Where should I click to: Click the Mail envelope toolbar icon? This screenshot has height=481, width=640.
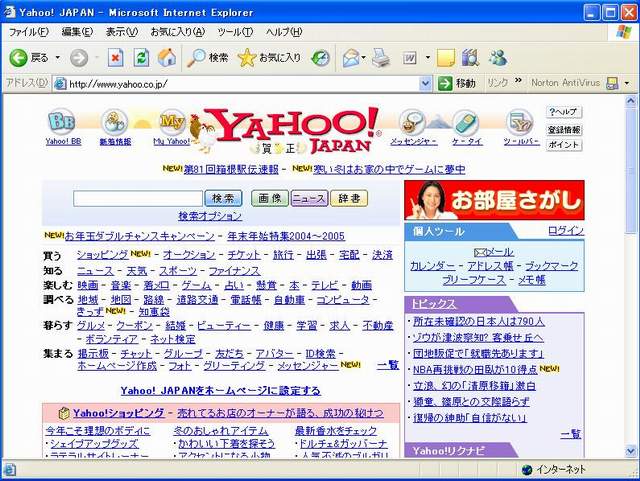(351, 58)
